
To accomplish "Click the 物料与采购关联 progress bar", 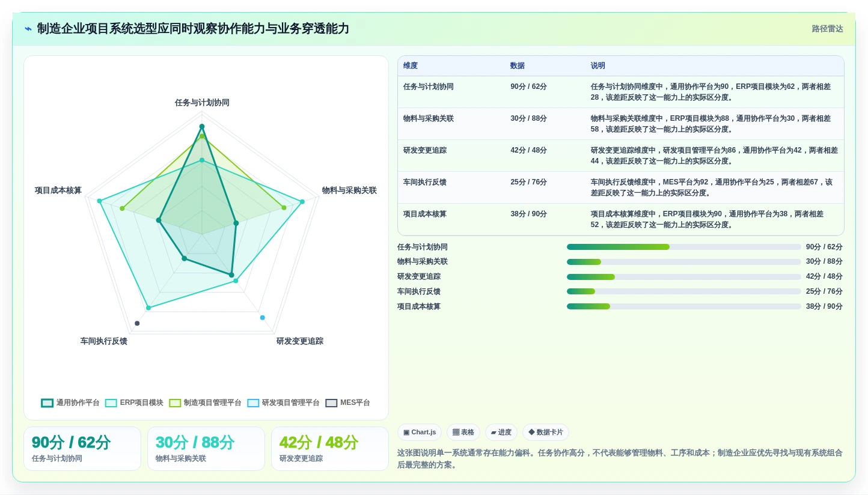I will point(684,262).
